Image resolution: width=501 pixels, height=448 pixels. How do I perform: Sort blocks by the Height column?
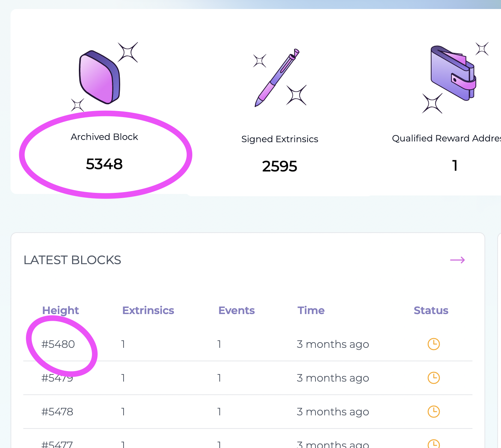60,310
